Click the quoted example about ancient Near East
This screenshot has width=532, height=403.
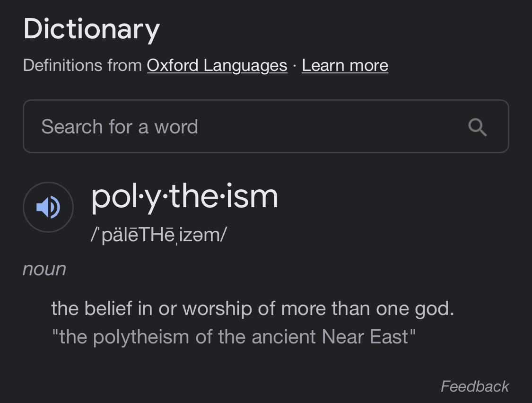click(234, 337)
